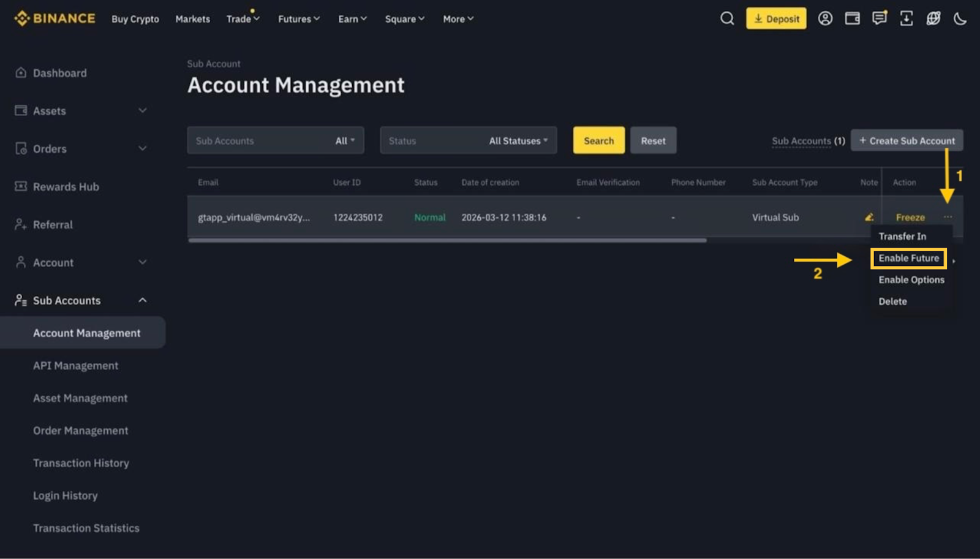Open the user profile icon
This screenshot has height=559, width=980.
click(825, 18)
